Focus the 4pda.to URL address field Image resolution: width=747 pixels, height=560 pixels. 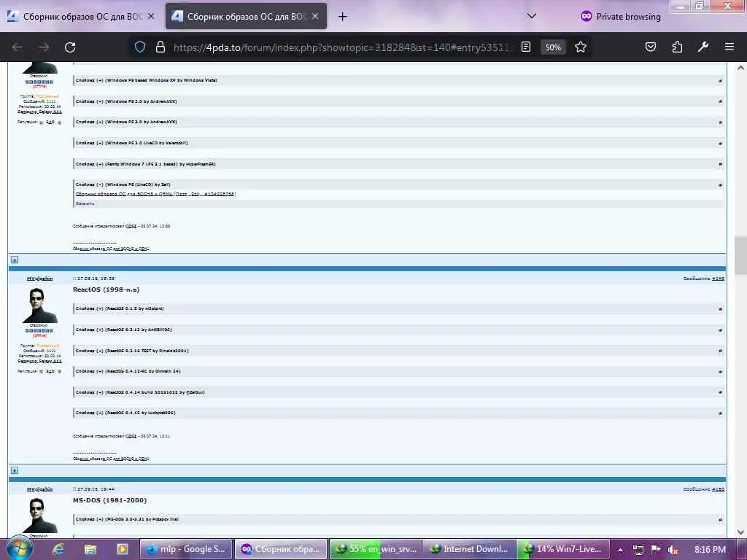coord(341,47)
